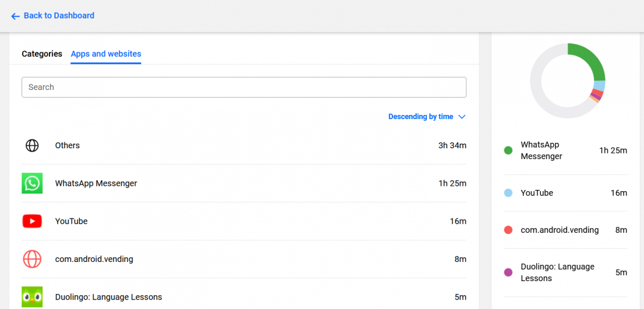Click YouTube in the chart legend
644x309 pixels.
(x=537, y=193)
